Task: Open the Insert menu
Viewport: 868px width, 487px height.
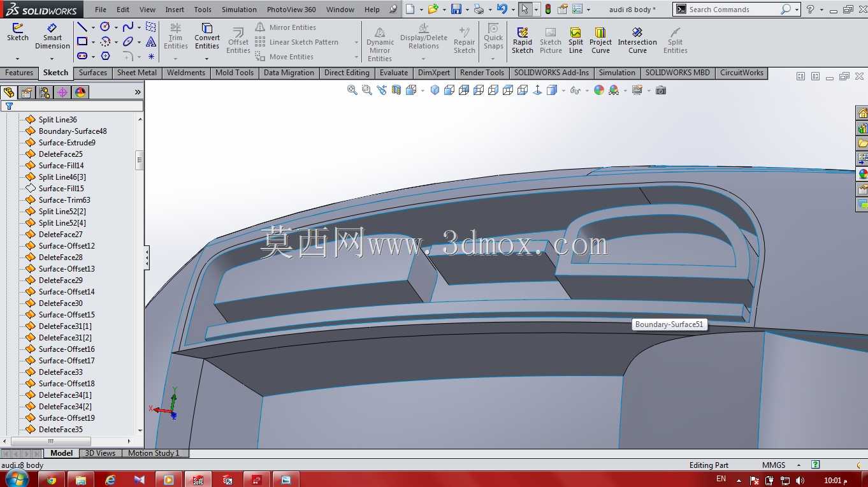Action: (x=175, y=10)
